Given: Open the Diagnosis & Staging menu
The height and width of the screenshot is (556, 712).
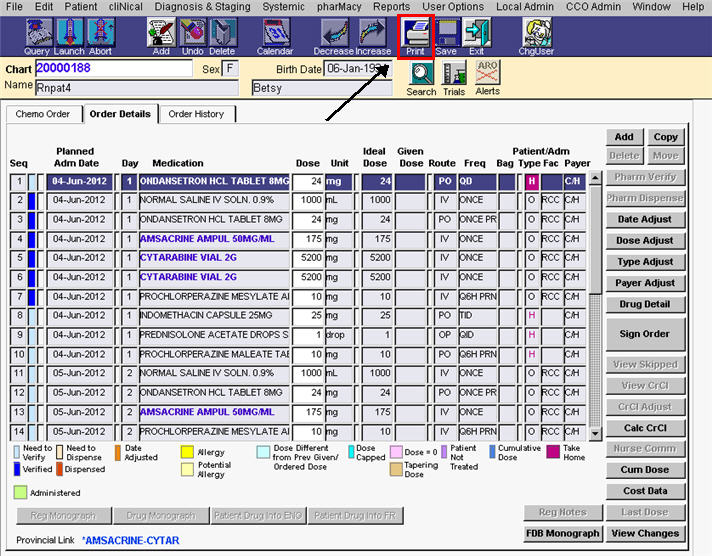Looking at the screenshot, I should point(203,7).
